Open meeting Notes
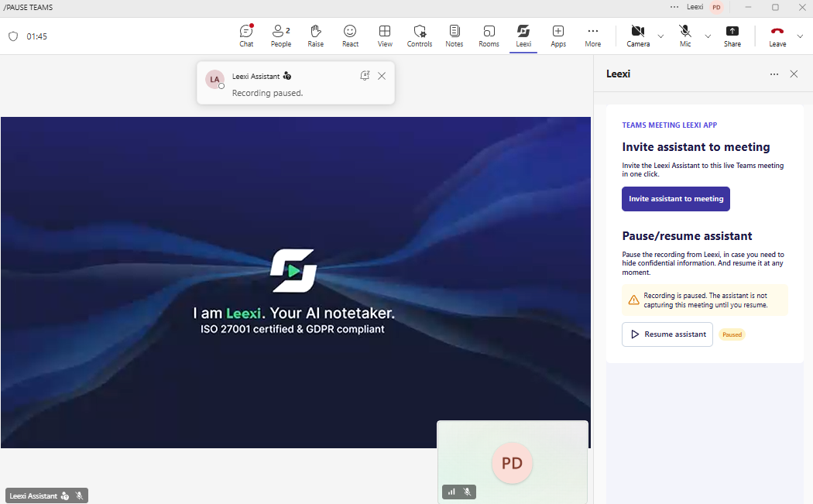The width and height of the screenshot is (813, 504). click(455, 36)
